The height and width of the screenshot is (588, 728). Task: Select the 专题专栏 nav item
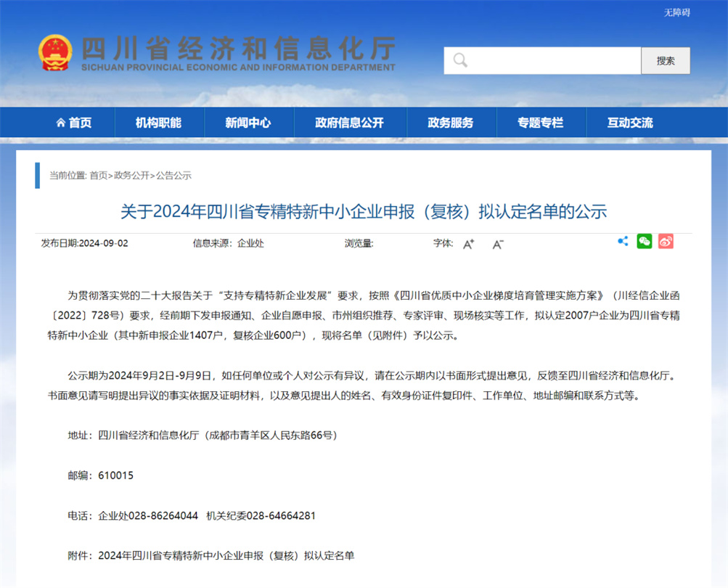click(x=540, y=123)
